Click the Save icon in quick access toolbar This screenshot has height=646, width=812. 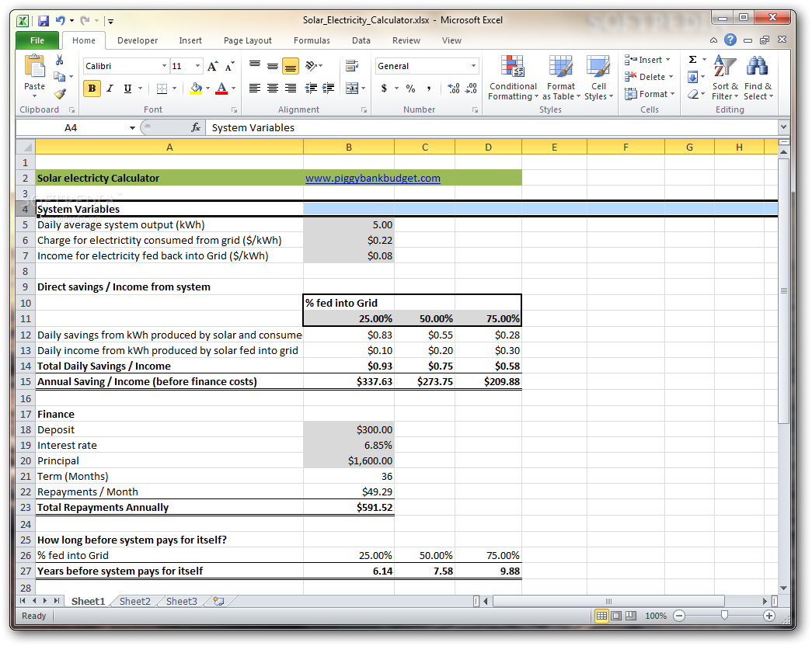pos(44,21)
